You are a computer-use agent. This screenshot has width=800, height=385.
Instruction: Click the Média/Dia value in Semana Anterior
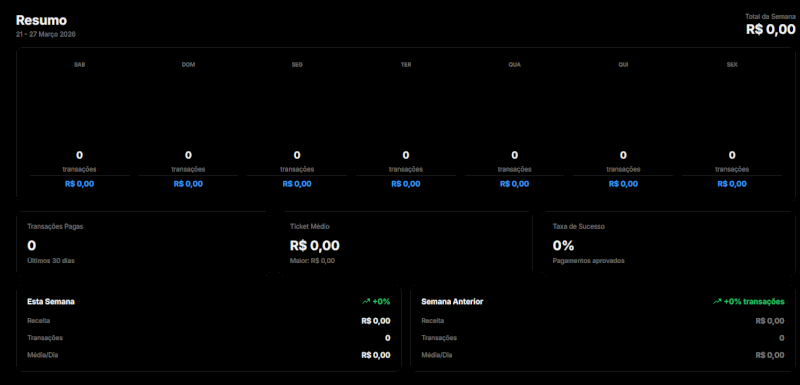point(770,355)
